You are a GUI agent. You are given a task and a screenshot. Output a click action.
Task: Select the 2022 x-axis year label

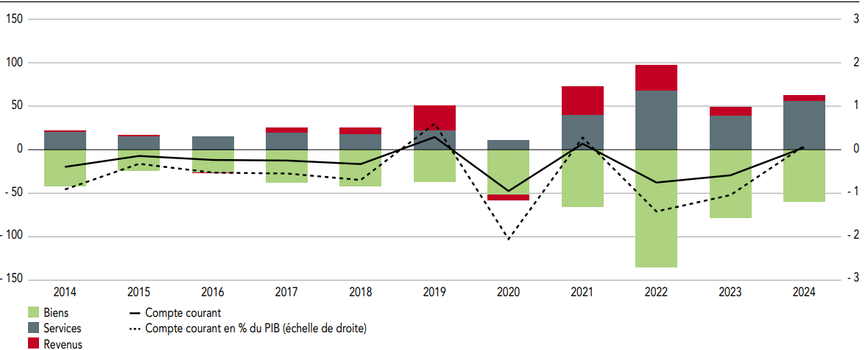[x=656, y=293]
